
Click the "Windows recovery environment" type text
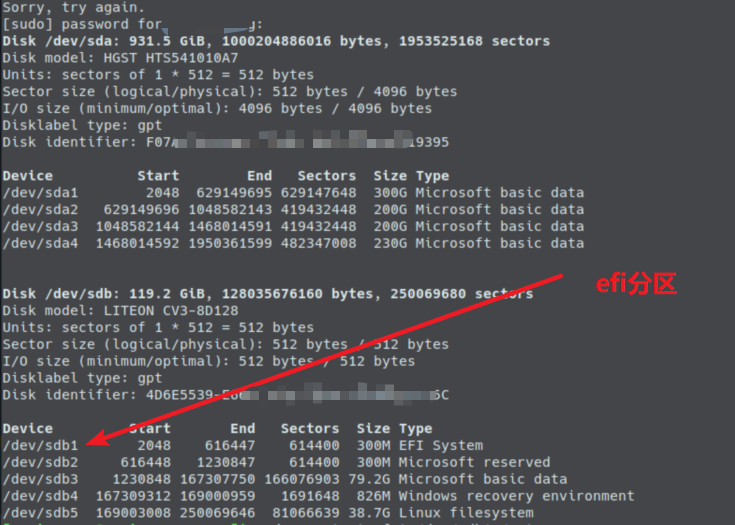[516, 496]
